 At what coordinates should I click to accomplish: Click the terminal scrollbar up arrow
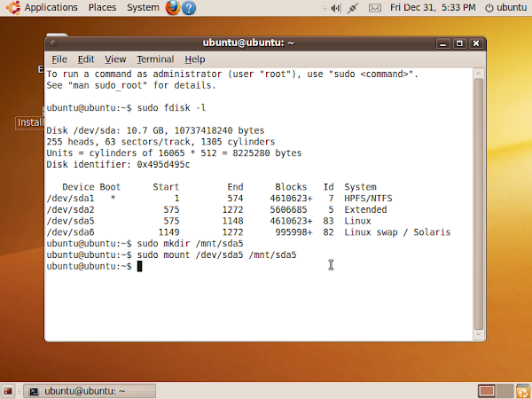(x=479, y=74)
